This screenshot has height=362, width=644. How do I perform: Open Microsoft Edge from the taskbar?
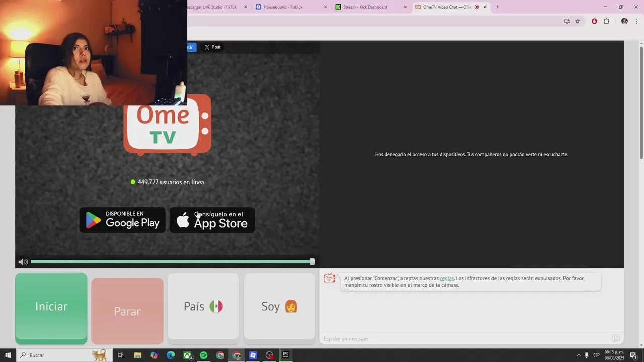coord(171,355)
